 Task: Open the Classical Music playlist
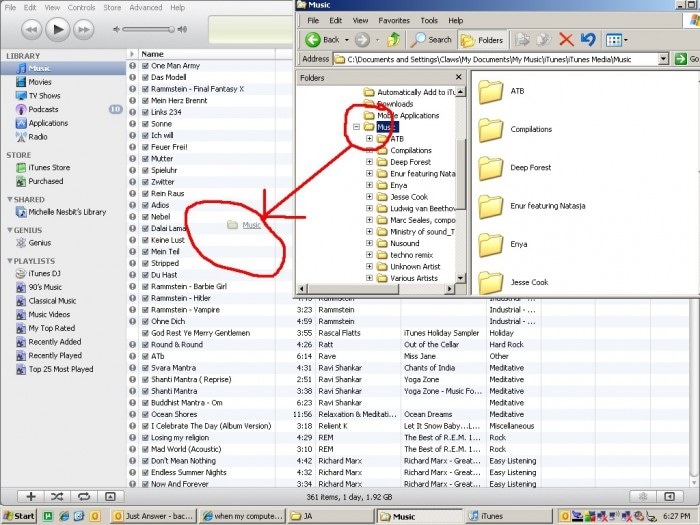click(52, 301)
